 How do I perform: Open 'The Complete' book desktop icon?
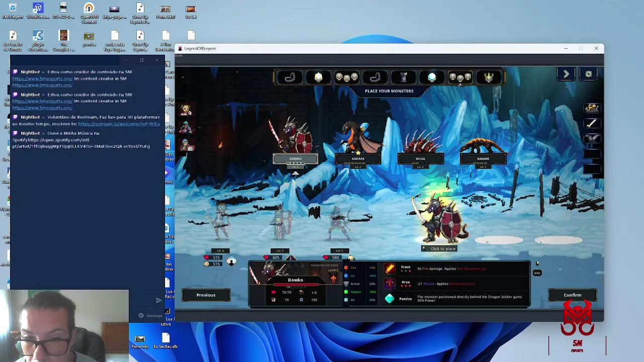pyautogui.click(x=63, y=41)
